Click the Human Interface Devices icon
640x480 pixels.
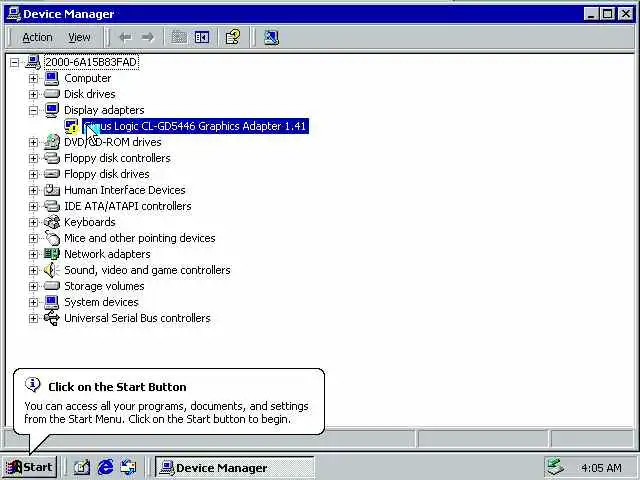click(x=52, y=190)
